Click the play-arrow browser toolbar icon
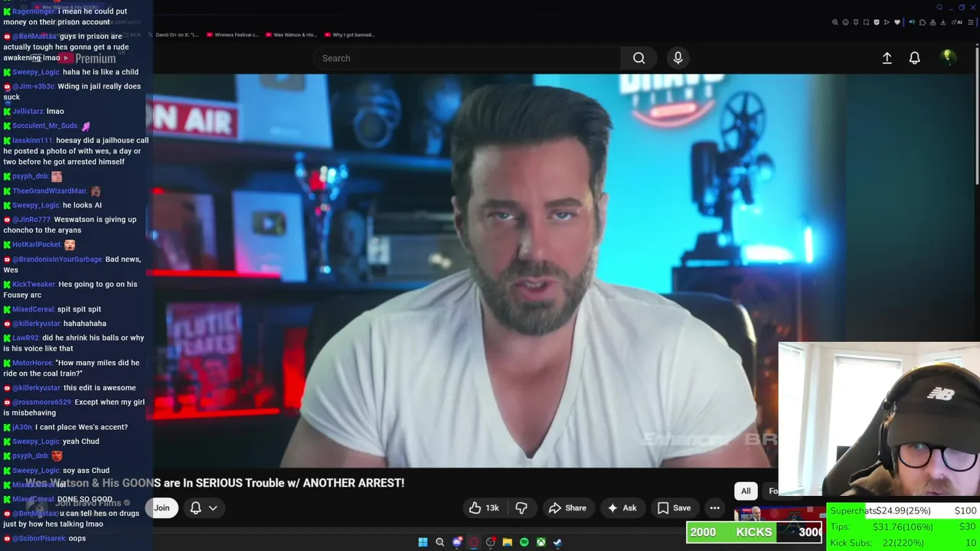The width and height of the screenshot is (980, 551). 887,22
